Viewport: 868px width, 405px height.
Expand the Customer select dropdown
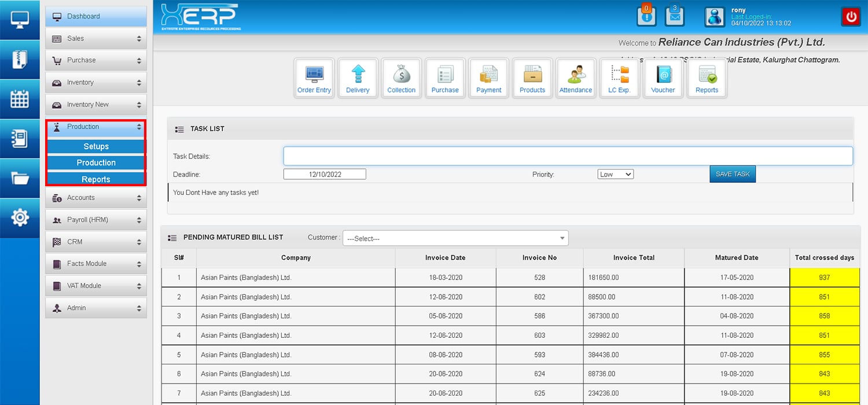click(455, 238)
